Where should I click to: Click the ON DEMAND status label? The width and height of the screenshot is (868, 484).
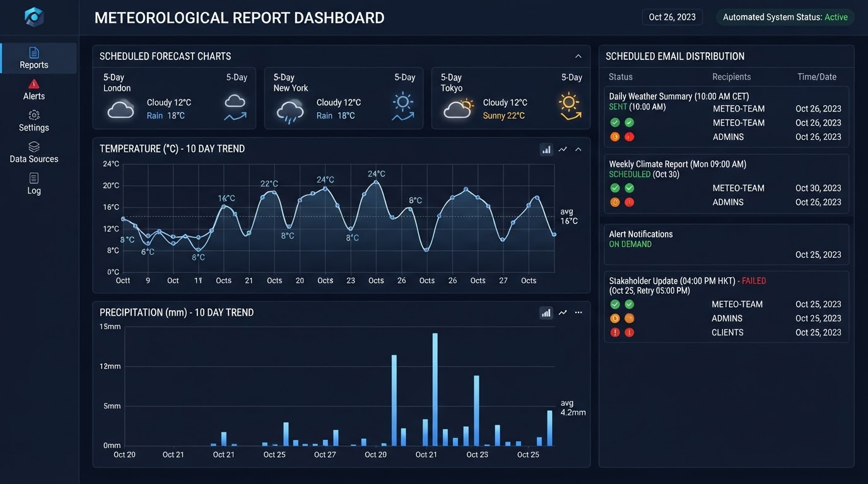[630, 244]
